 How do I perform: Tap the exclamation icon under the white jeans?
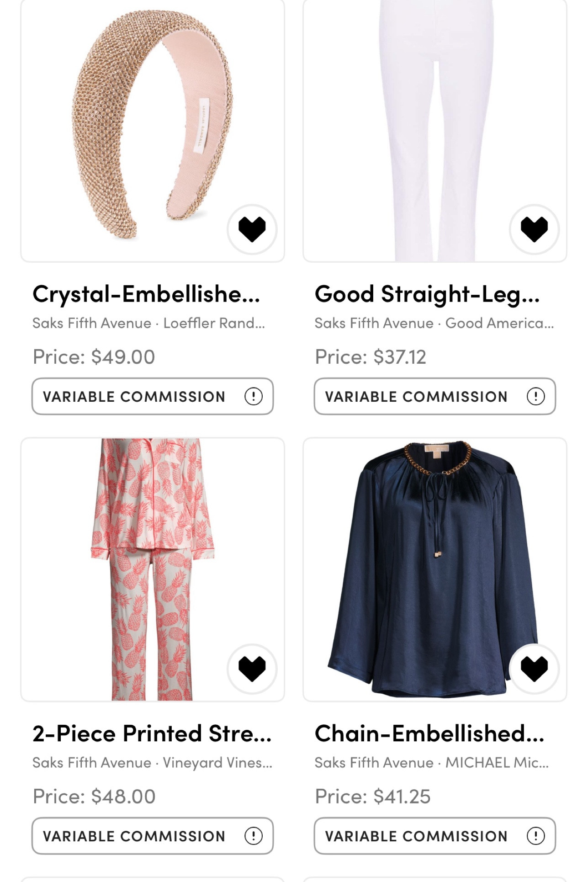(536, 397)
